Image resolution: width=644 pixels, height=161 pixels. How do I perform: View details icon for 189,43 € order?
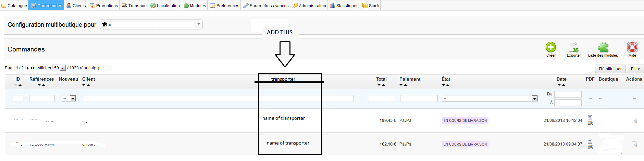(x=634, y=120)
